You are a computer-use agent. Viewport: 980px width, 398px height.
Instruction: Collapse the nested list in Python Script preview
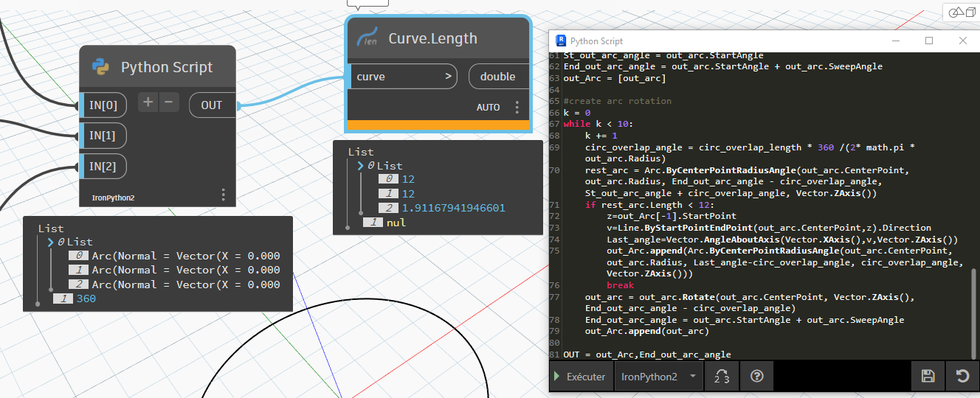(50, 242)
